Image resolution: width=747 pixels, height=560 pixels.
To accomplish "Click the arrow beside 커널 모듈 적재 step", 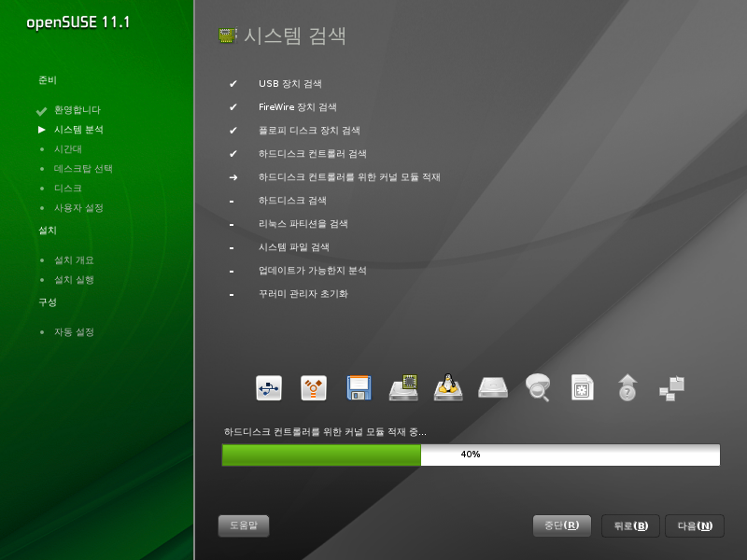I will pyautogui.click(x=233, y=177).
